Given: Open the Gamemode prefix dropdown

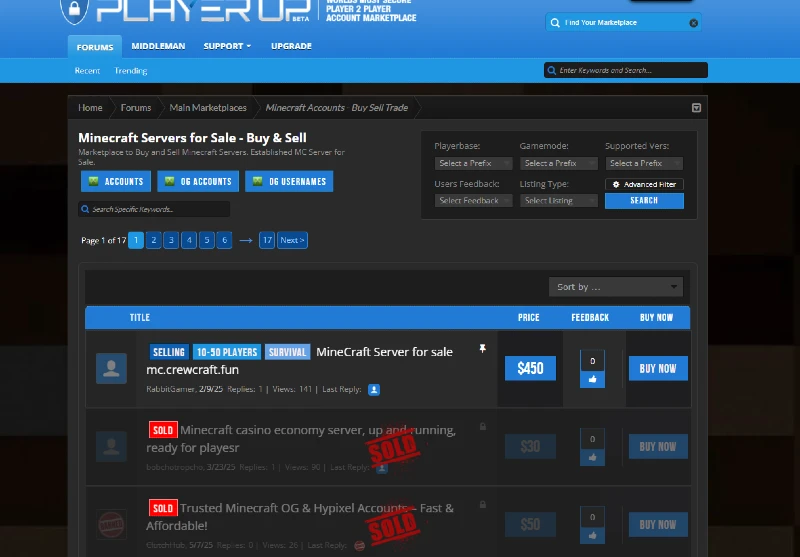Looking at the screenshot, I should click(x=559, y=163).
